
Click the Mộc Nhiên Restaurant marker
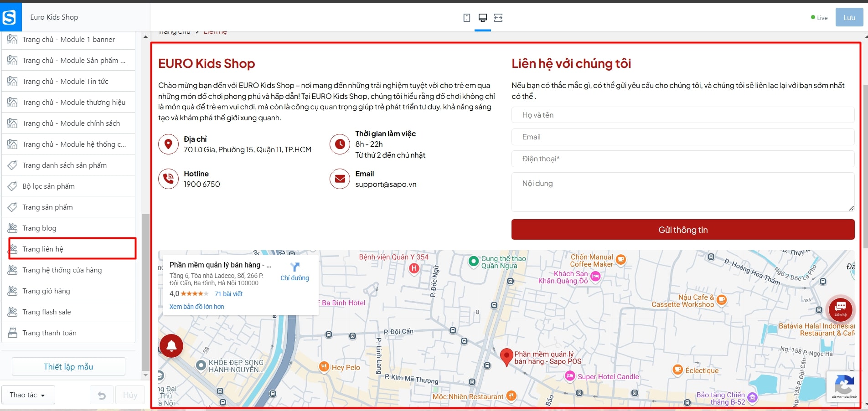(x=511, y=396)
